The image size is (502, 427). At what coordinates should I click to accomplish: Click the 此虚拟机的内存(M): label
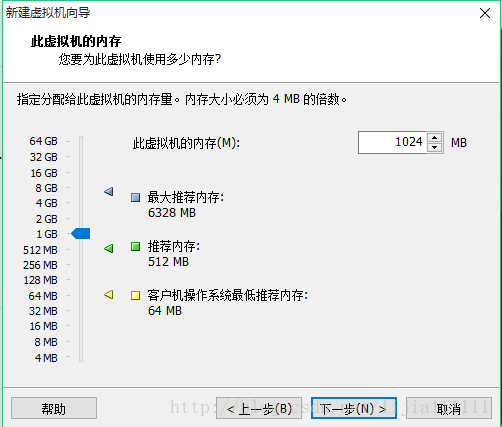pos(186,143)
